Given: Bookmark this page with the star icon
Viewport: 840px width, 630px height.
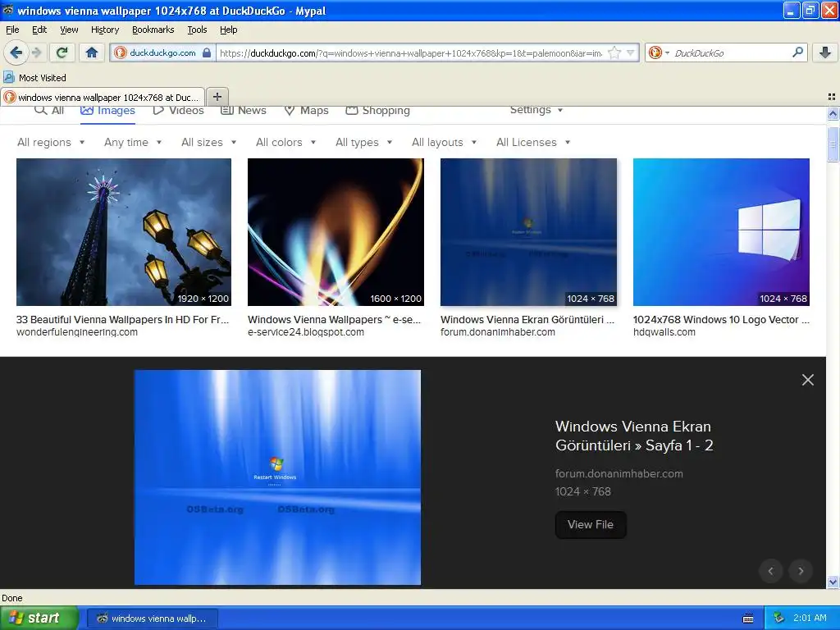Looking at the screenshot, I should click(x=614, y=52).
